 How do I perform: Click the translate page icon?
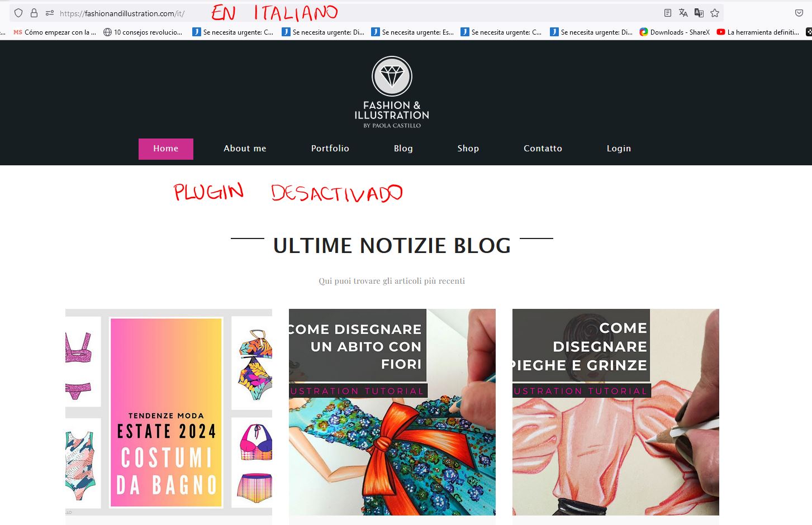683,13
